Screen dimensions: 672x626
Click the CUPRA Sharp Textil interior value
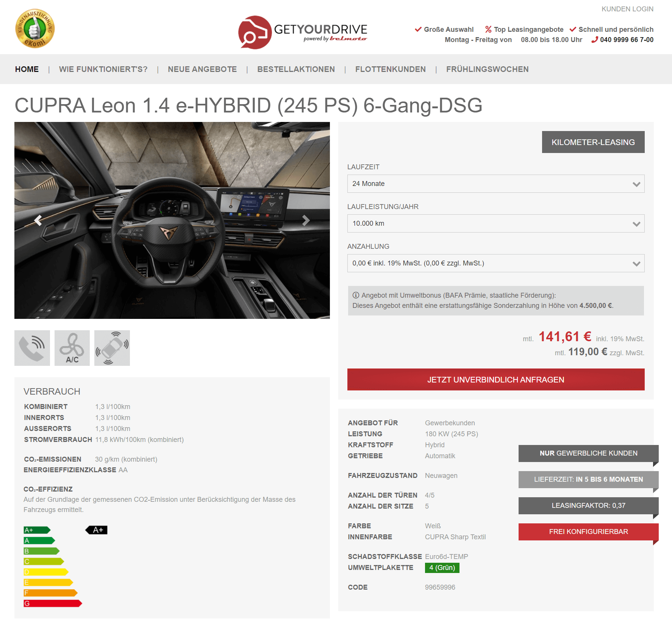pyautogui.click(x=455, y=537)
